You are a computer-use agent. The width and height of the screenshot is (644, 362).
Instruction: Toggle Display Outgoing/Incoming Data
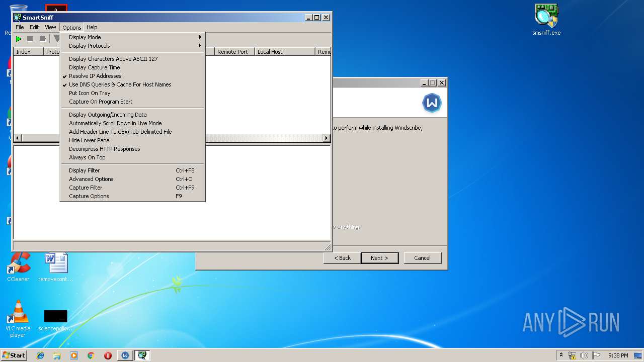click(x=133, y=115)
